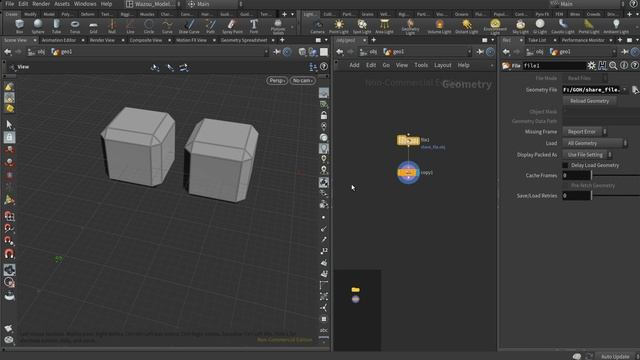Open parameter search magnifier icon
The width and height of the screenshot is (640, 360).
[613, 65]
